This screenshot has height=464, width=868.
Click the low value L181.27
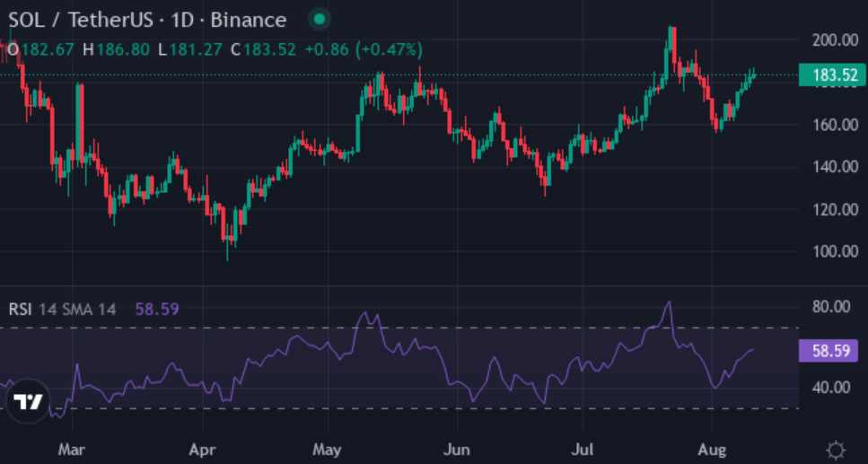(190, 50)
